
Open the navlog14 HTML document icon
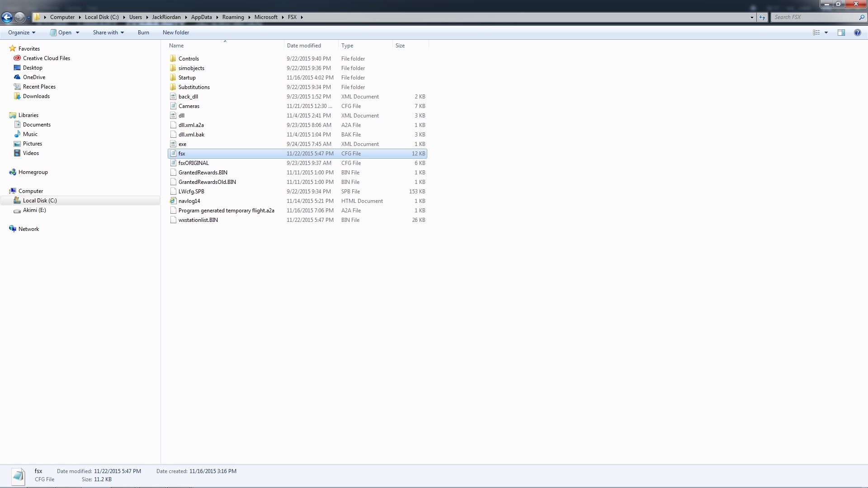pos(173,201)
